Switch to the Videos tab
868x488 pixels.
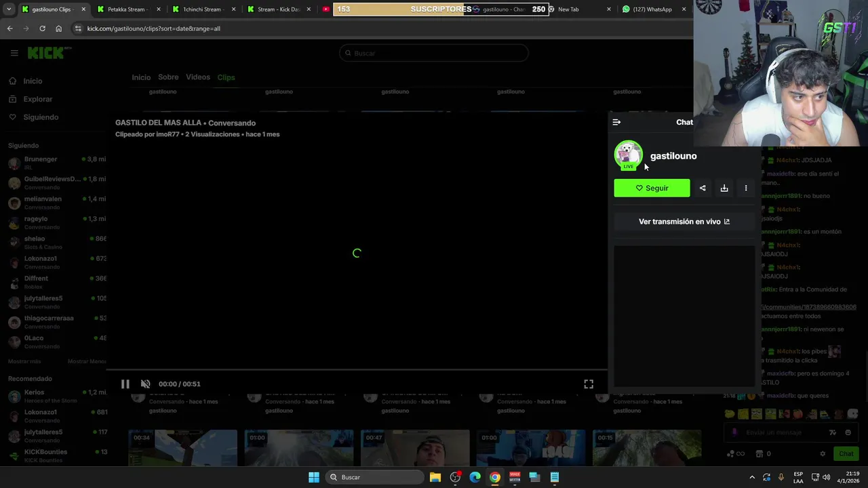198,77
